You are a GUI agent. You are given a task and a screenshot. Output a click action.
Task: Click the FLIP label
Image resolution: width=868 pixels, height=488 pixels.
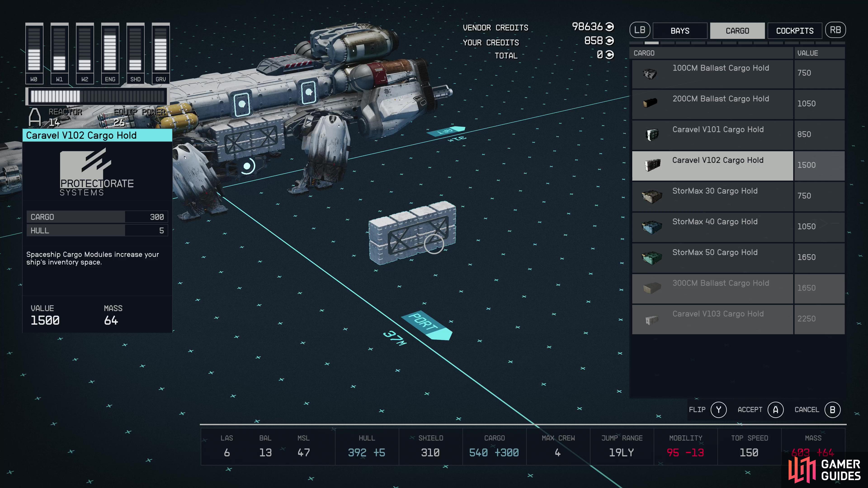697,410
